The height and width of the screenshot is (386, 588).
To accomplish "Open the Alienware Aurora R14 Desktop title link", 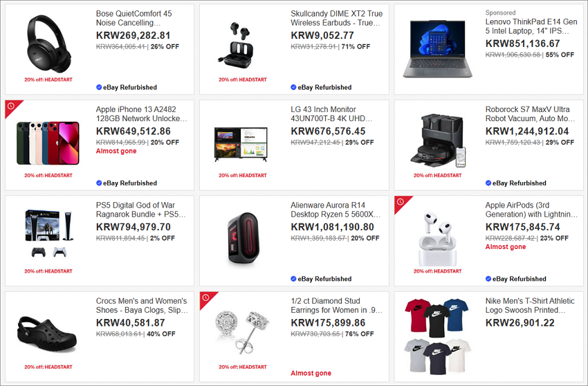I will [336, 210].
